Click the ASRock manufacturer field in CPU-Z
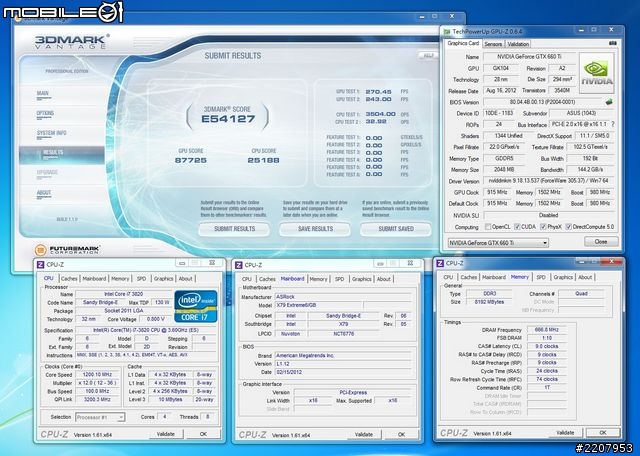Viewport: 640px width, 456px height. (343, 297)
